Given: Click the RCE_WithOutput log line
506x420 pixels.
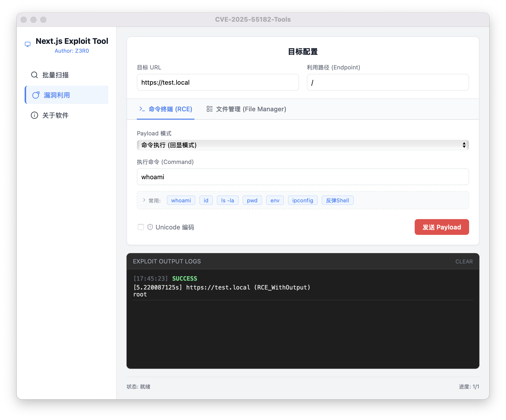Looking at the screenshot, I should pyautogui.click(x=222, y=287).
